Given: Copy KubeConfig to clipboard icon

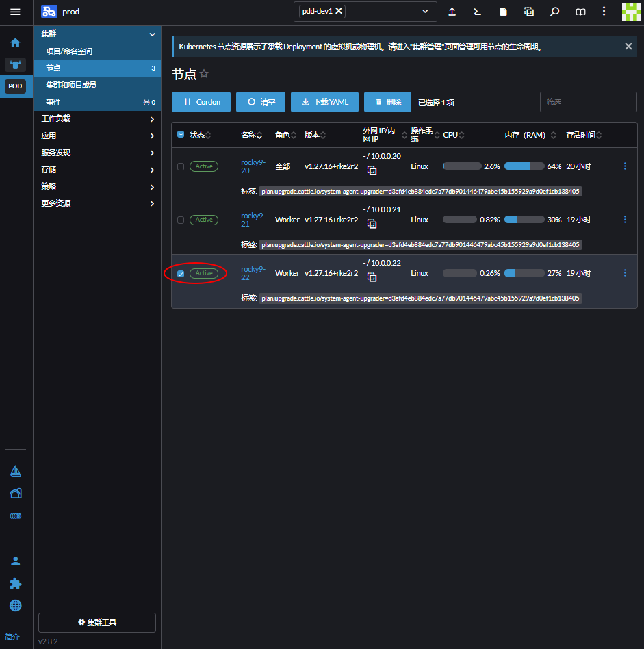Looking at the screenshot, I should 529,12.
